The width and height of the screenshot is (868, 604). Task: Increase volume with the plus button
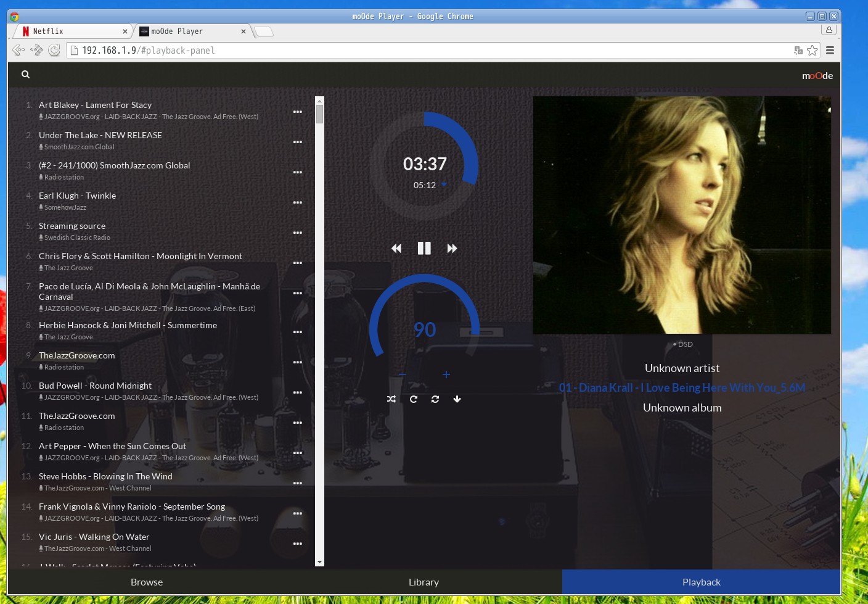click(x=446, y=374)
